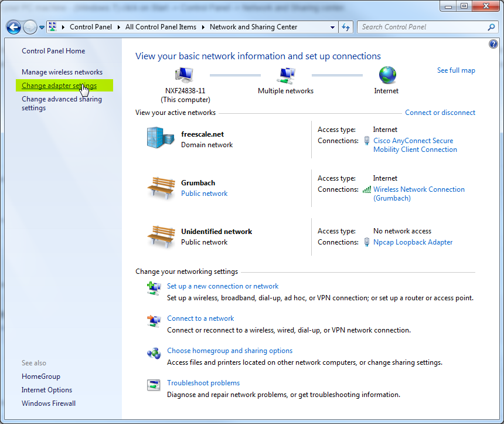Open the Multiple networks icon
The height and width of the screenshot is (424, 504).
click(x=285, y=74)
